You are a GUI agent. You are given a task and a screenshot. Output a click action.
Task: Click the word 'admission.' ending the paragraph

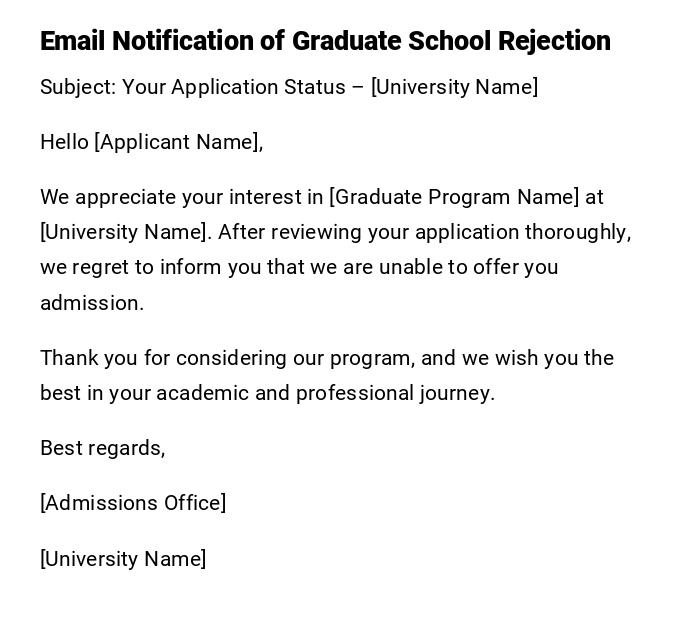92,303
